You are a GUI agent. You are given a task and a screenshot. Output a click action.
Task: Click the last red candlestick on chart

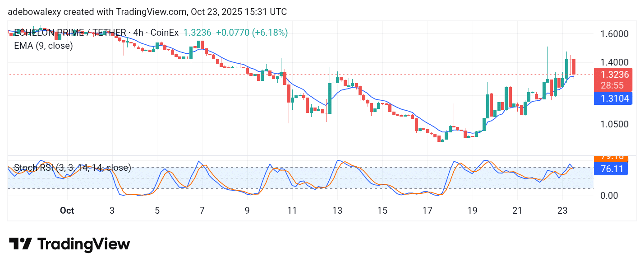(x=574, y=67)
